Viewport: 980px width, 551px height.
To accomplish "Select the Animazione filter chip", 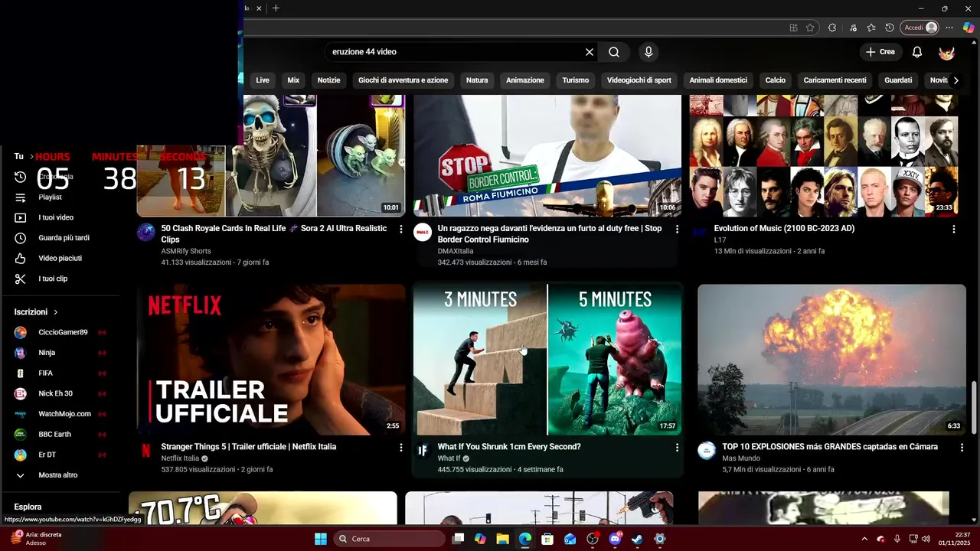I will point(525,80).
